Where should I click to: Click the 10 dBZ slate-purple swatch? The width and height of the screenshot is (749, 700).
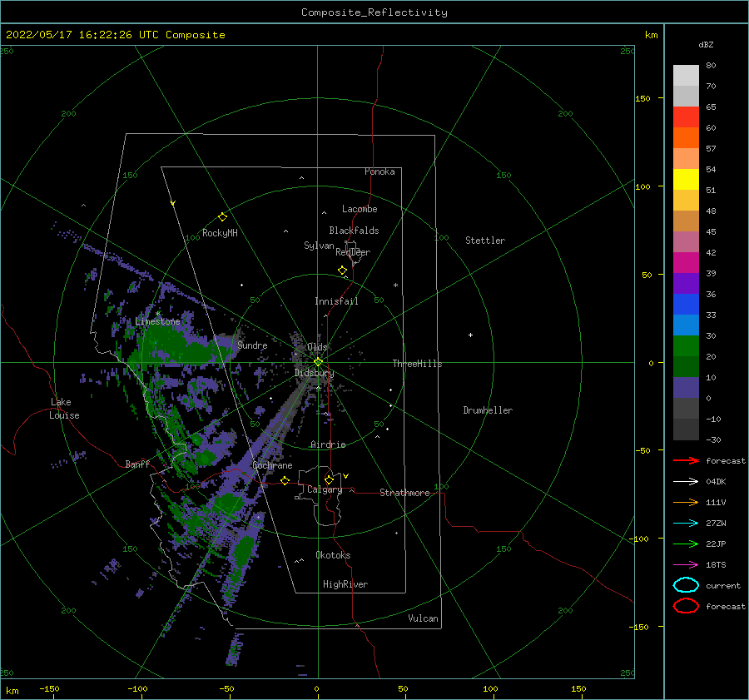[x=686, y=388]
